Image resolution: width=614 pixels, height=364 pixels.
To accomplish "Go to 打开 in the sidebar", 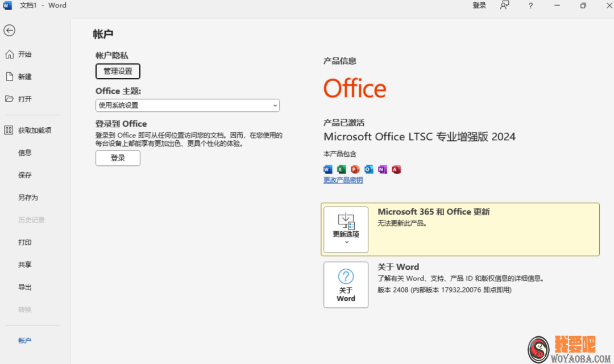I will point(24,99).
